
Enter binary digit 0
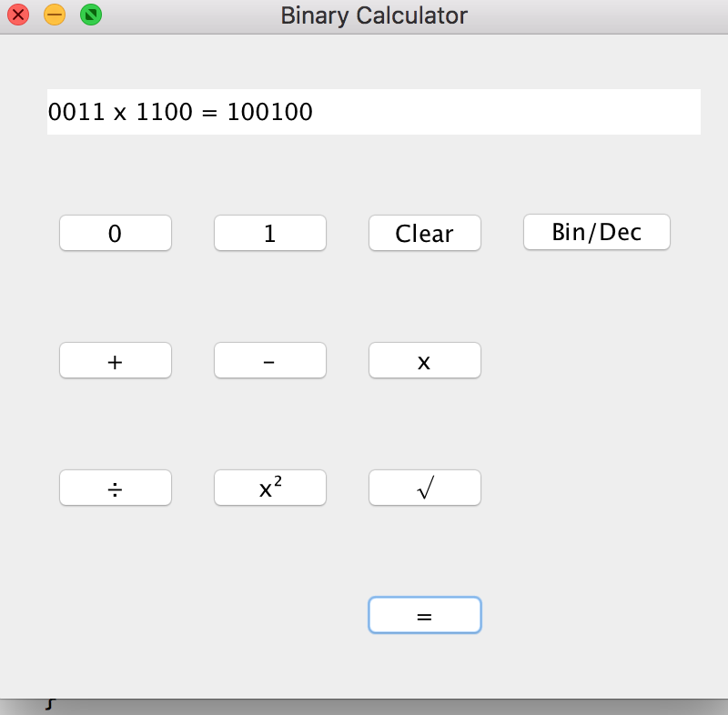tap(115, 233)
